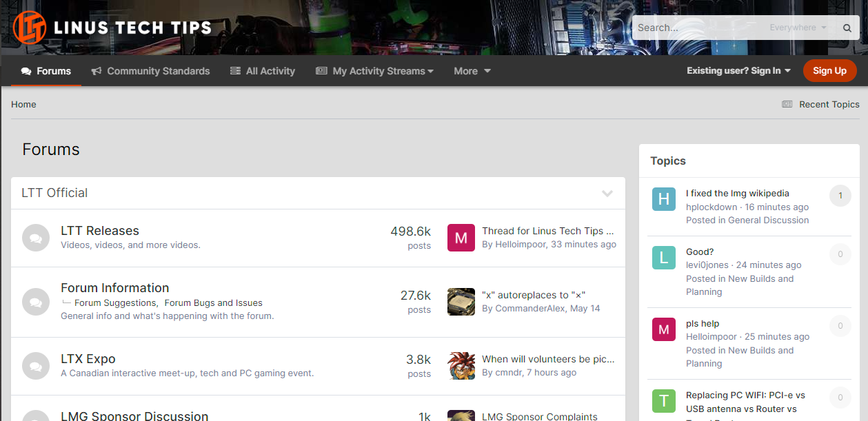
Task: Click New Builds and Planning under pls help
Action: (x=740, y=357)
